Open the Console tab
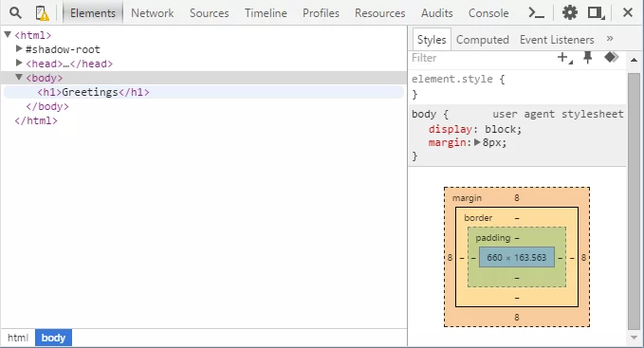The width and height of the screenshot is (644, 348). [488, 13]
